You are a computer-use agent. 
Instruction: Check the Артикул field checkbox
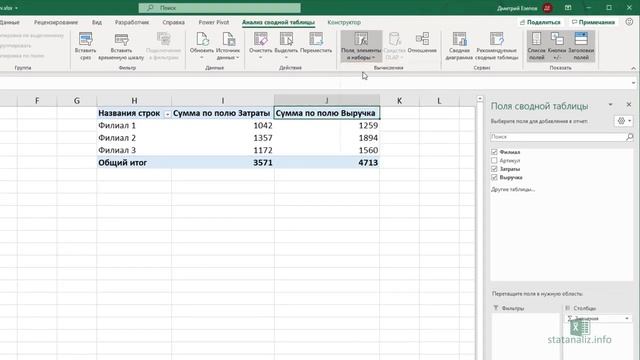point(494,160)
